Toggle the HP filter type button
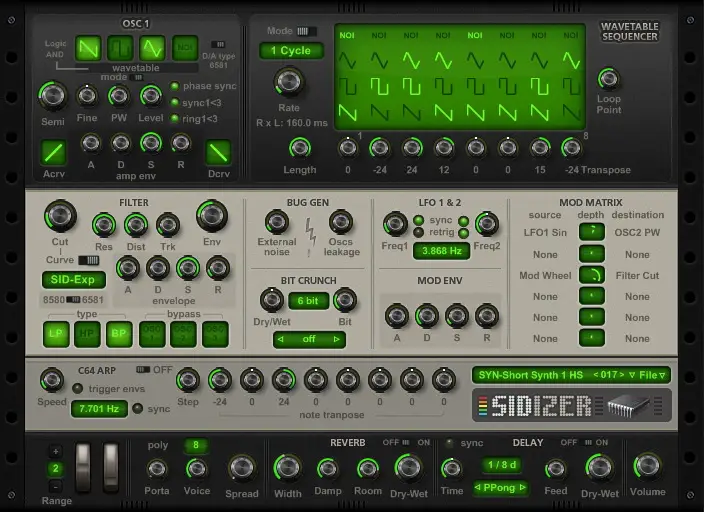Viewport: 704px width, 512px height. [x=87, y=334]
